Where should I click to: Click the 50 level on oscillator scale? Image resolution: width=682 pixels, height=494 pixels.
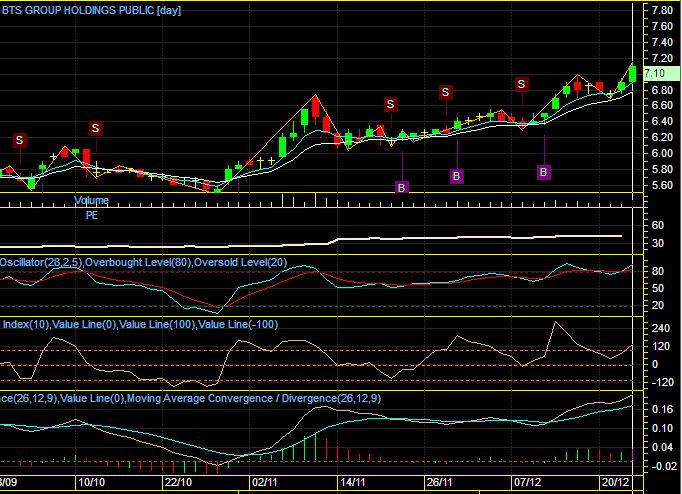pyautogui.click(x=658, y=288)
